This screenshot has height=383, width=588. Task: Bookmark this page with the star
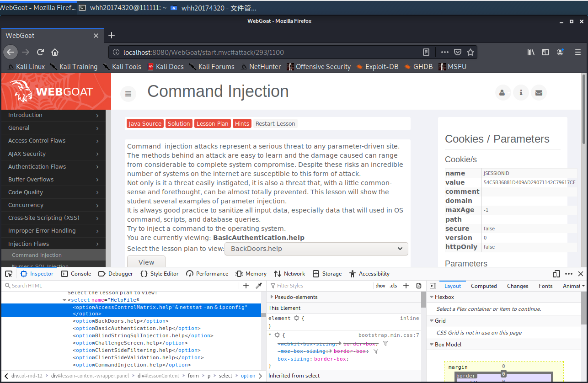coord(470,52)
